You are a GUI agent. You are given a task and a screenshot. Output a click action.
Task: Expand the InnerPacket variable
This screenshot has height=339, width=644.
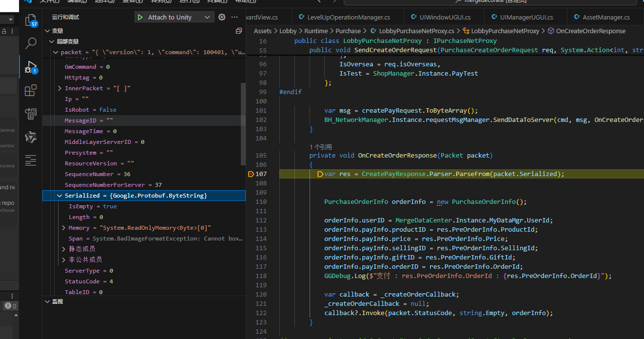tap(59, 88)
